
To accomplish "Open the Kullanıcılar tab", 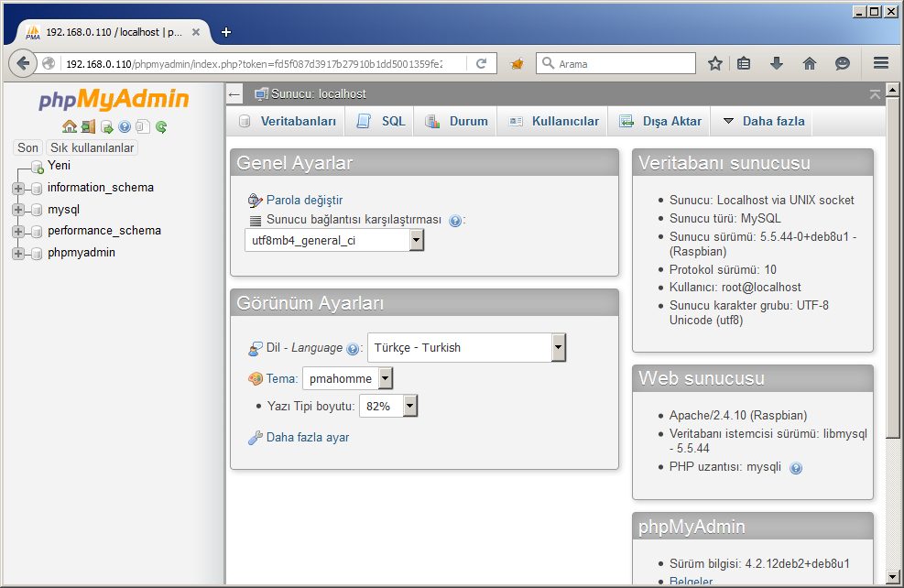I will coord(554,121).
